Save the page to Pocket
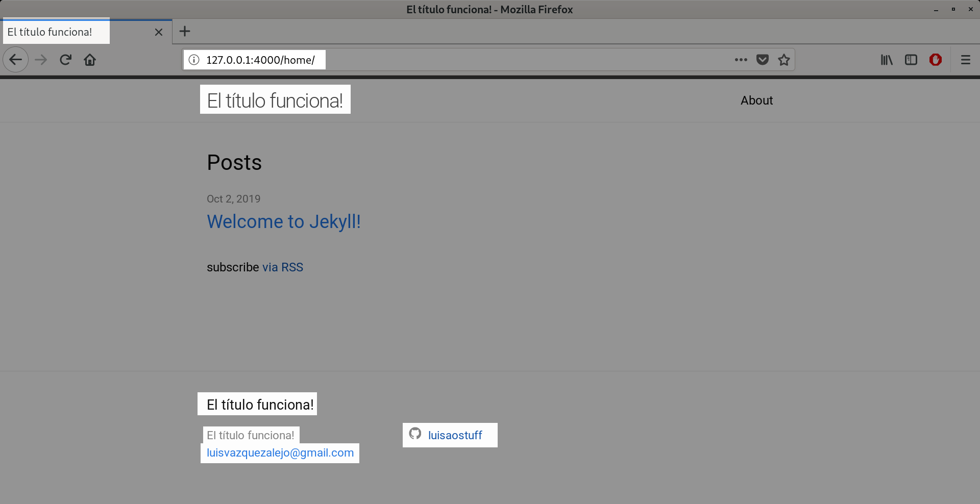The width and height of the screenshot is (980, 504). [x=762, y=60]
